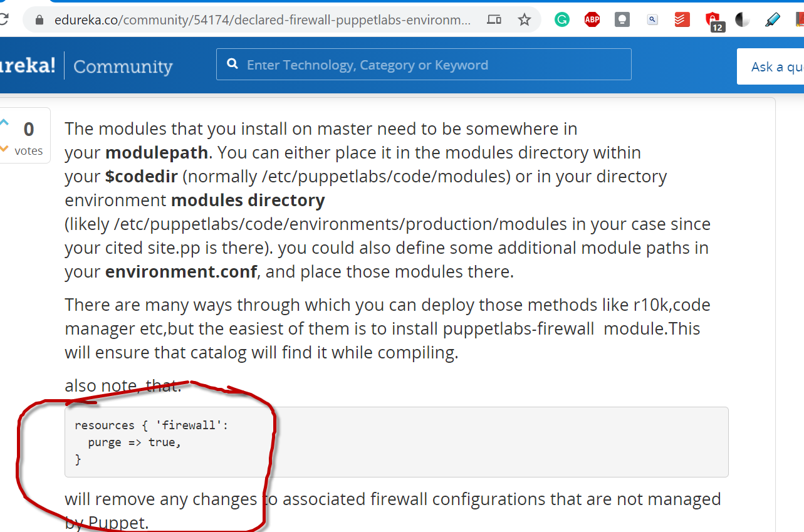Downvote the answer with the orange arrow
The image size is (804, 532).
4,149
